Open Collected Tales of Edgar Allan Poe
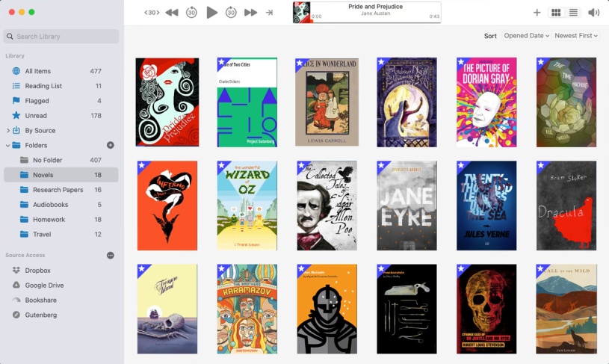This screenshot has width=609, height=364. click(327, 206)
